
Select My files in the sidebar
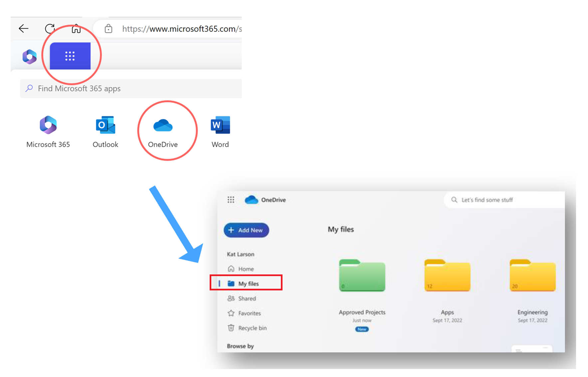tap(248, 283)
